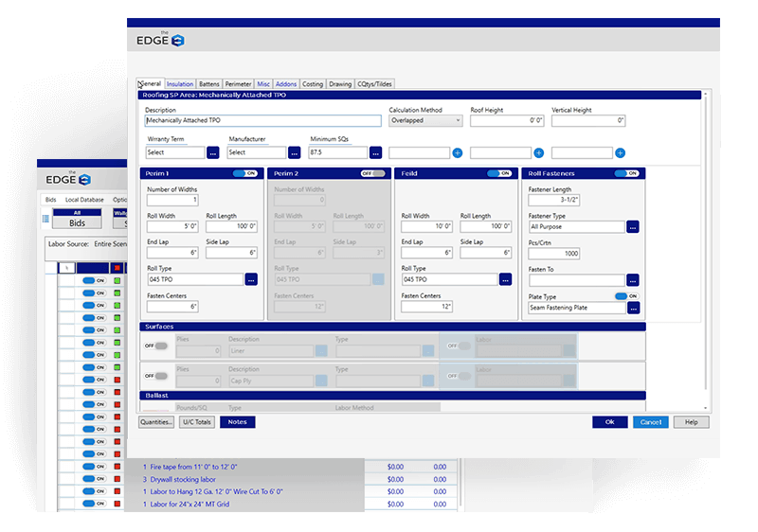Click list icon beside Bids in background window
Image resolution: width=758 pixels, height=532 pixels.
pos(45,219)
